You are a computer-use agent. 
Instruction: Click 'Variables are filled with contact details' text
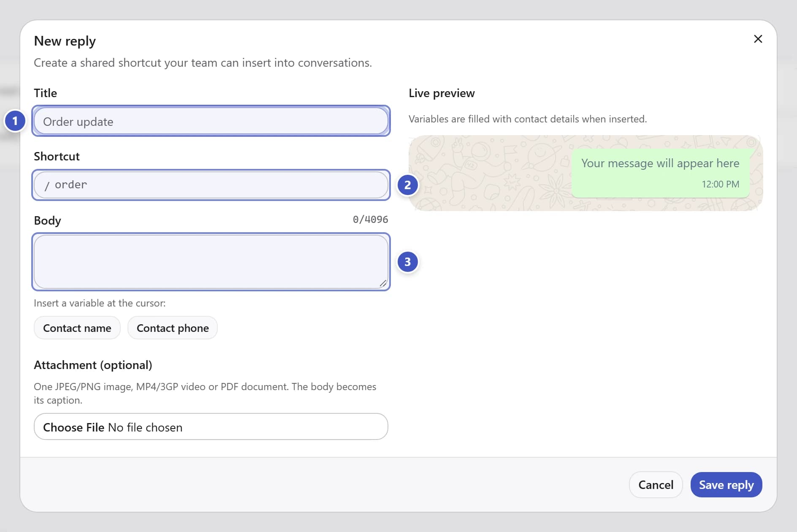(528, 119)
